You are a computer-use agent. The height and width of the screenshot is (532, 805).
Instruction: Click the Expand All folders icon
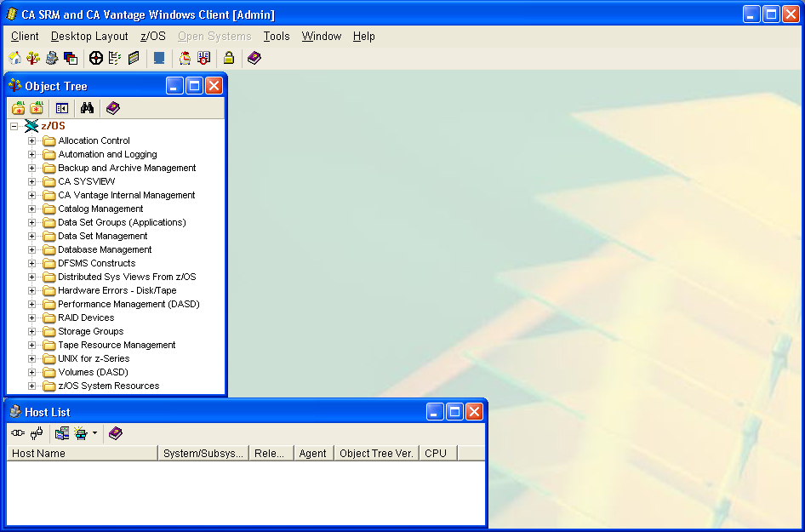(x=18, y=108)
